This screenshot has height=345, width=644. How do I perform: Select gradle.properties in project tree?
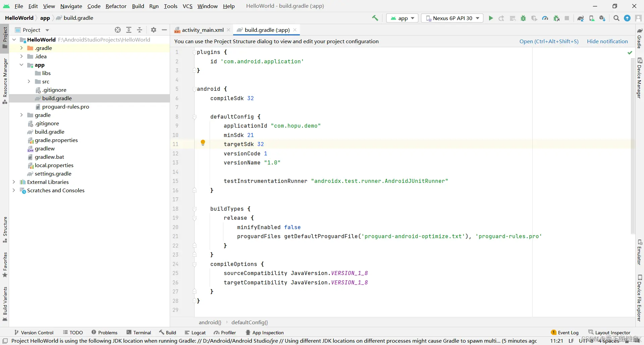56,140
